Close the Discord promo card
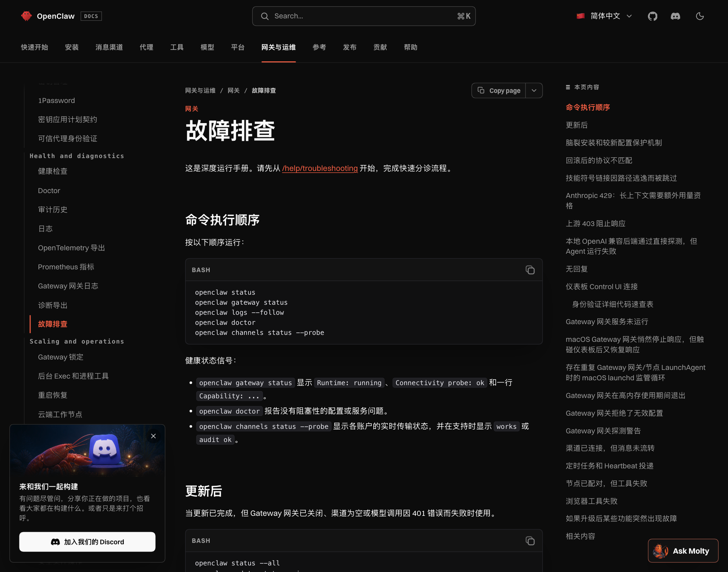 153,436
